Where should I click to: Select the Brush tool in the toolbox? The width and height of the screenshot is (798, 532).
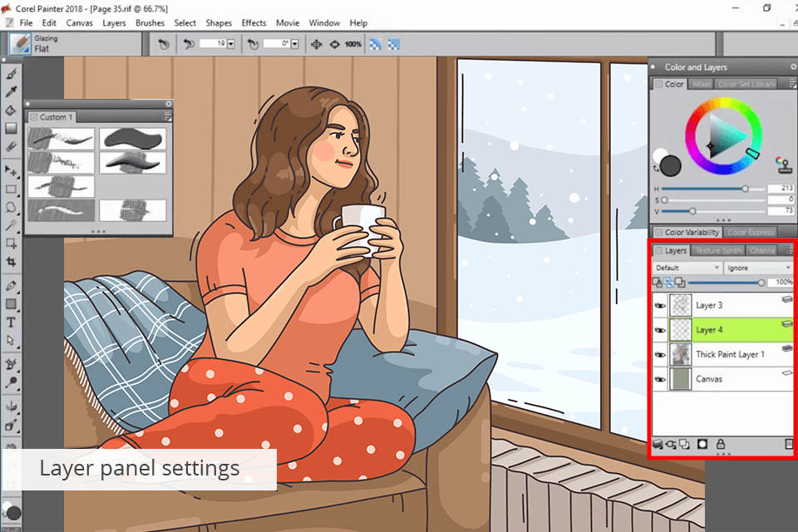tap(11, 74)
